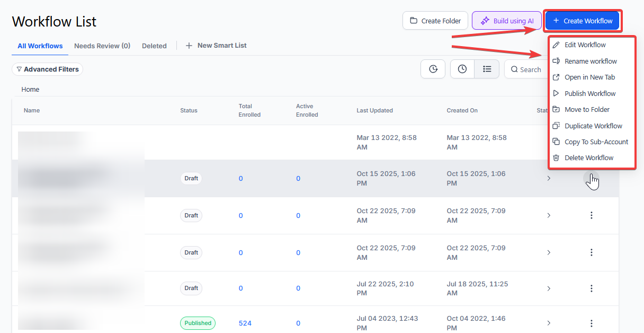Expand chevron on the Published workflow row
This screenshot has height=333, width=644.
coord(549,323)
